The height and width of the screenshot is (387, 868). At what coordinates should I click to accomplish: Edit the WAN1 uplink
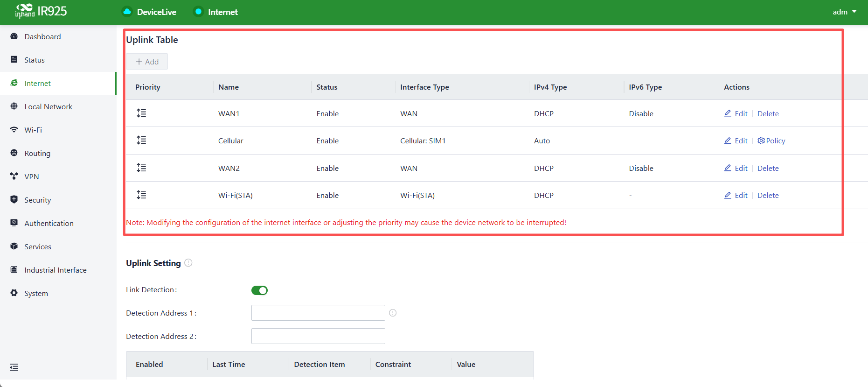736,113
